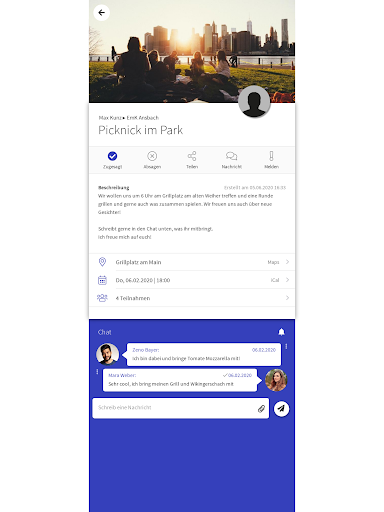Expand the location row chevron

click(x=287, y=262)
